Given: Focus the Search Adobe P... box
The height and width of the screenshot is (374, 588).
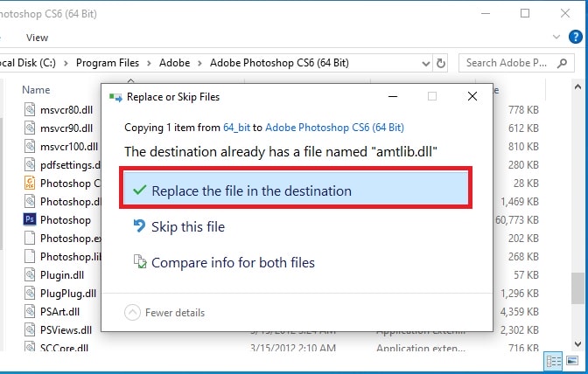Looking at the screenshot, I should coord(516,63).
